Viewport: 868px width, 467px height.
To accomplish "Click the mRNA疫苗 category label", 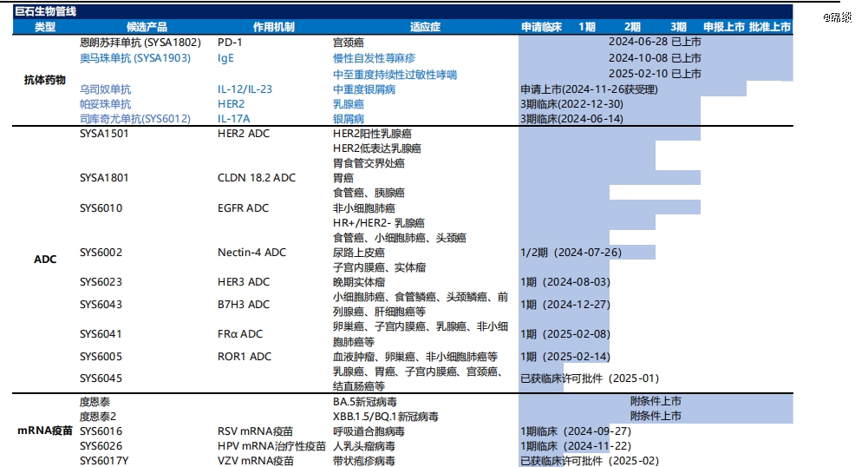I will 44,431.
